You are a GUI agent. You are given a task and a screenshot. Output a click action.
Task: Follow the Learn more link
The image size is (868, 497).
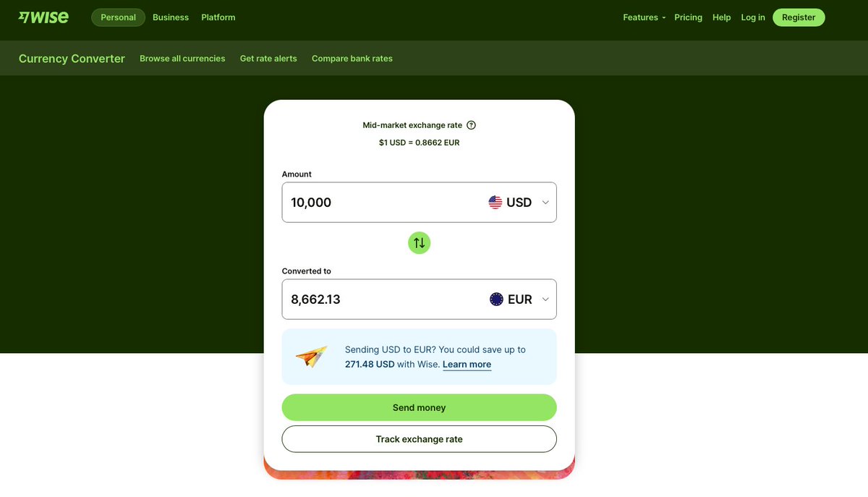[x=467, y=365]
